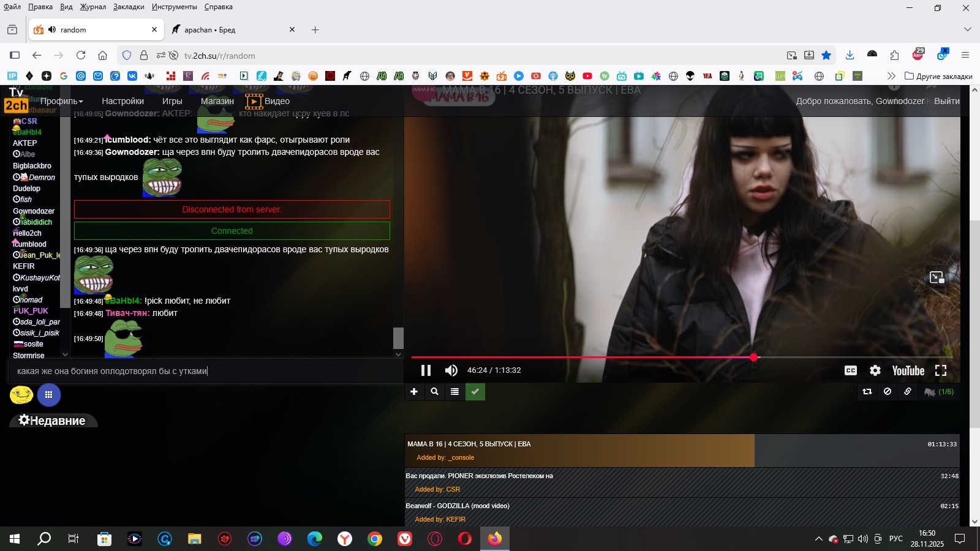
Task: Click the chat message input field
Action: click(202, 371)
